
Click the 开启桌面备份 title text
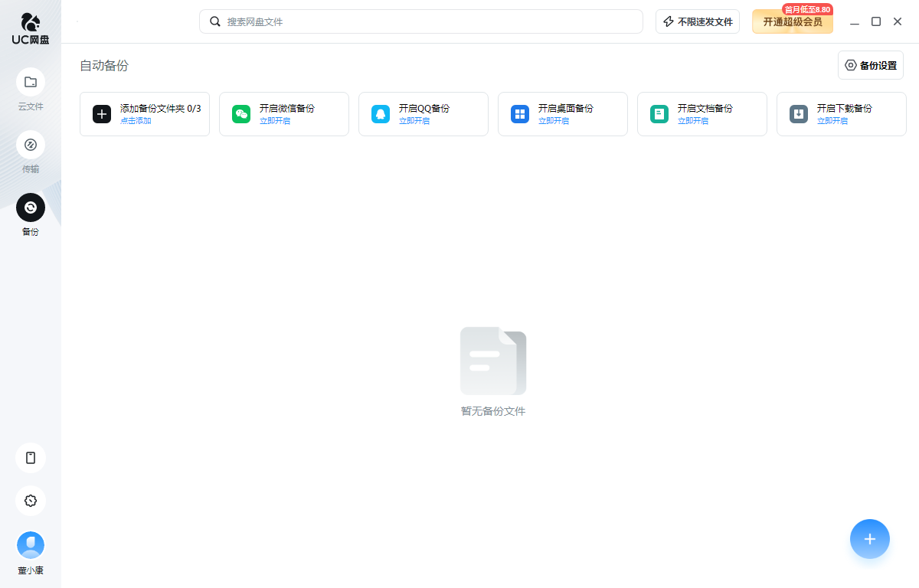tap(566, 109)
